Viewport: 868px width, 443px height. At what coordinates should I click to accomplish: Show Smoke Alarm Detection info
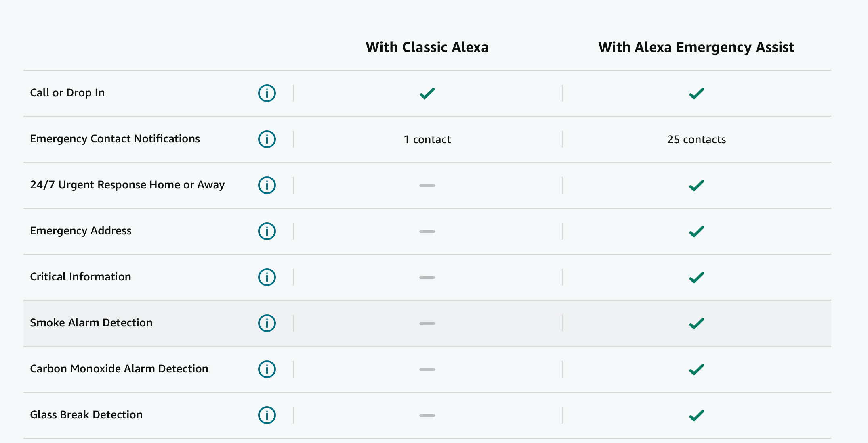267,323
